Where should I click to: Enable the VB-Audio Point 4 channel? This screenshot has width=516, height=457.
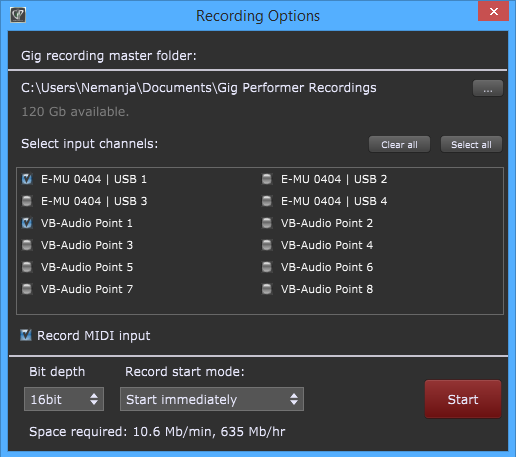(267, 245)
